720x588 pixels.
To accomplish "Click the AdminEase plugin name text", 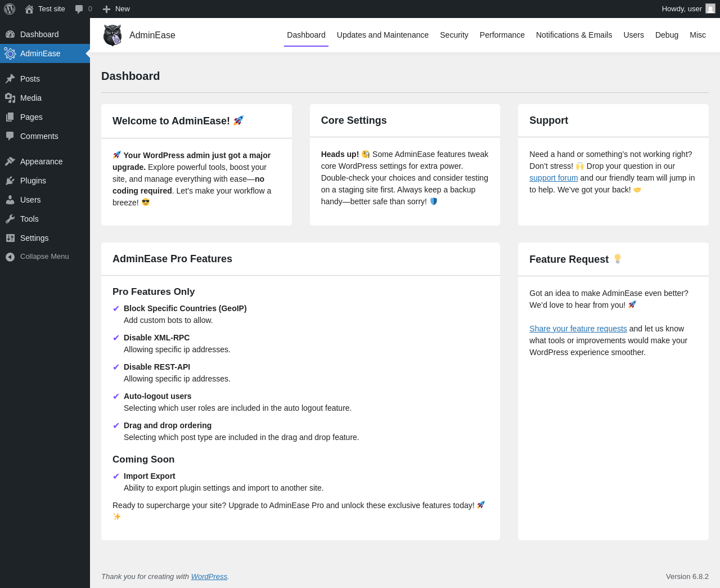I will pos(152,35).
